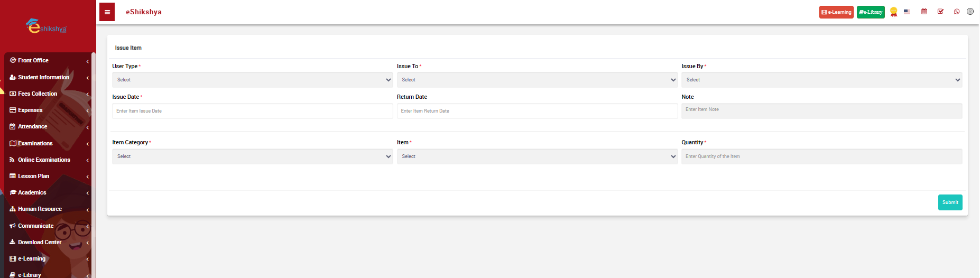Open the Issue By dropdown
This screenshot has height=278, width=980.
point(821,80)
